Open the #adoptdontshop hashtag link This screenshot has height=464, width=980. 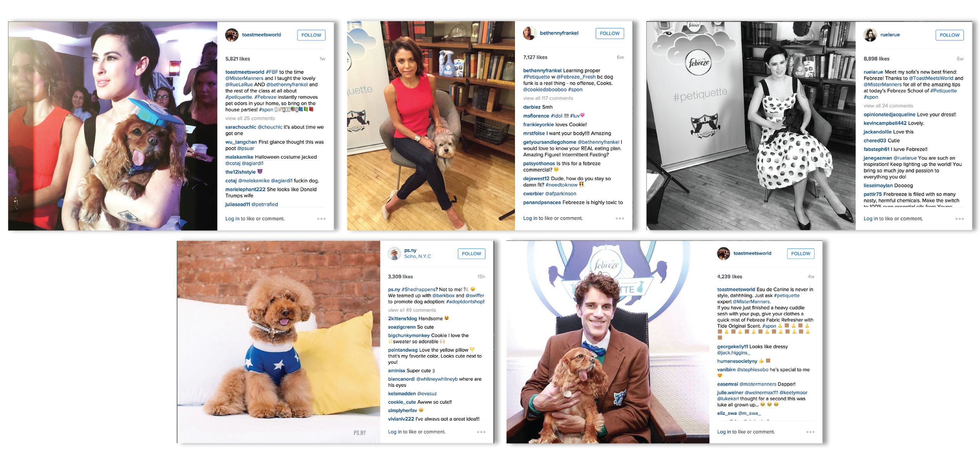coord(464,302)
